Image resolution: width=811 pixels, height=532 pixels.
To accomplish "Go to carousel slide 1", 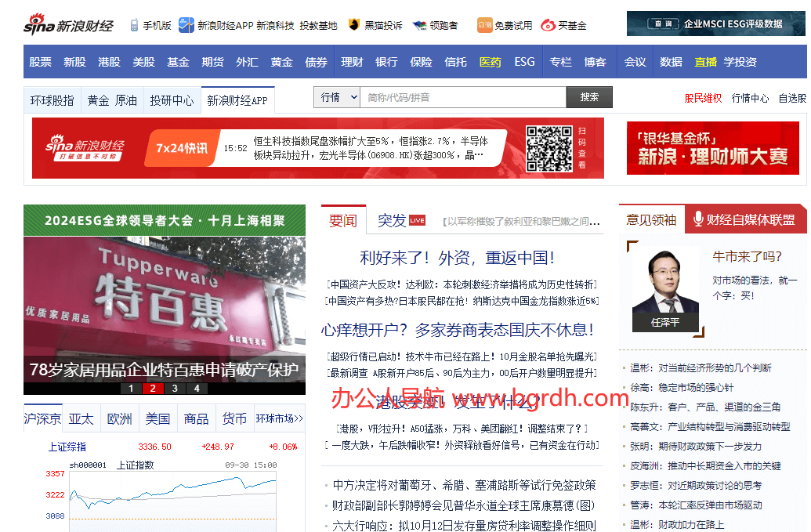I will click(132, 389).
